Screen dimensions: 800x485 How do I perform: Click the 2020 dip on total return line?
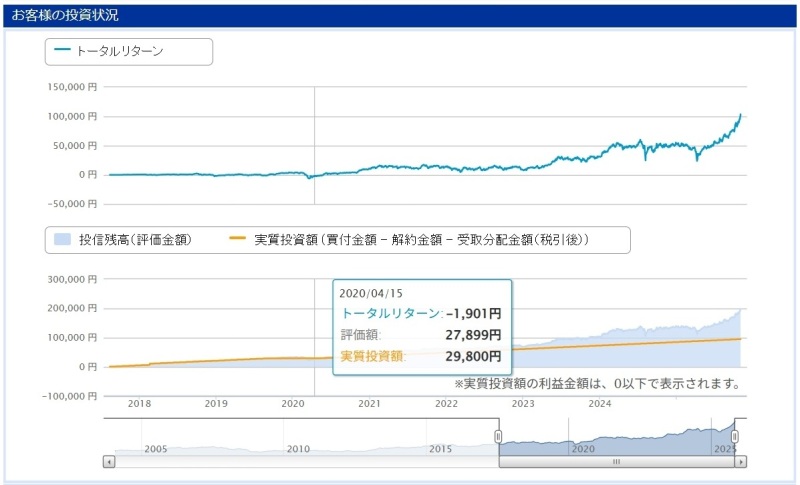[309, 177]
